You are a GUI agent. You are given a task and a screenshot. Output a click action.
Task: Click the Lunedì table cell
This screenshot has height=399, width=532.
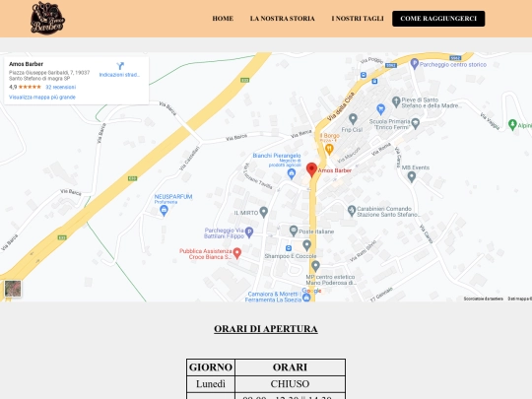[x=211, y=384]
